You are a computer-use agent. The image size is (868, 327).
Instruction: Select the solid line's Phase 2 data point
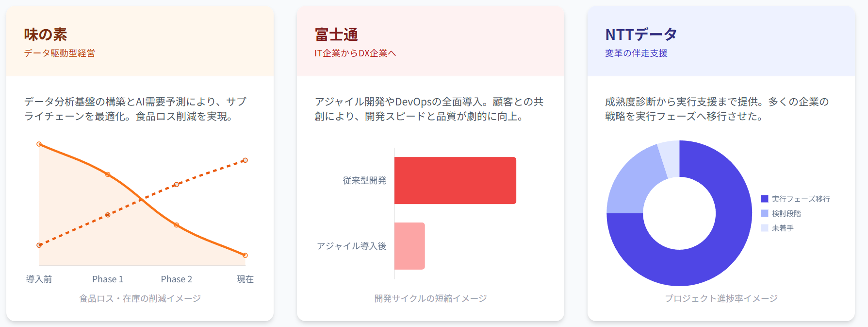point(177,225)
